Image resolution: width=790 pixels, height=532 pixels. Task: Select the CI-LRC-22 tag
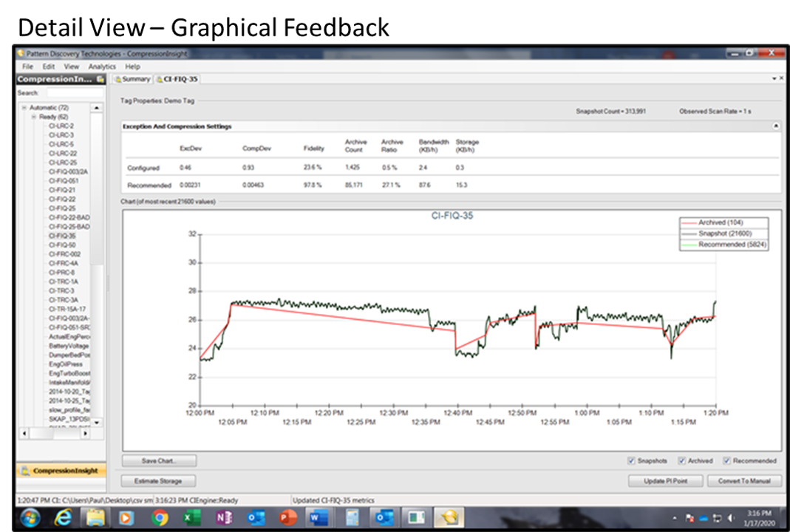point(63,153)
